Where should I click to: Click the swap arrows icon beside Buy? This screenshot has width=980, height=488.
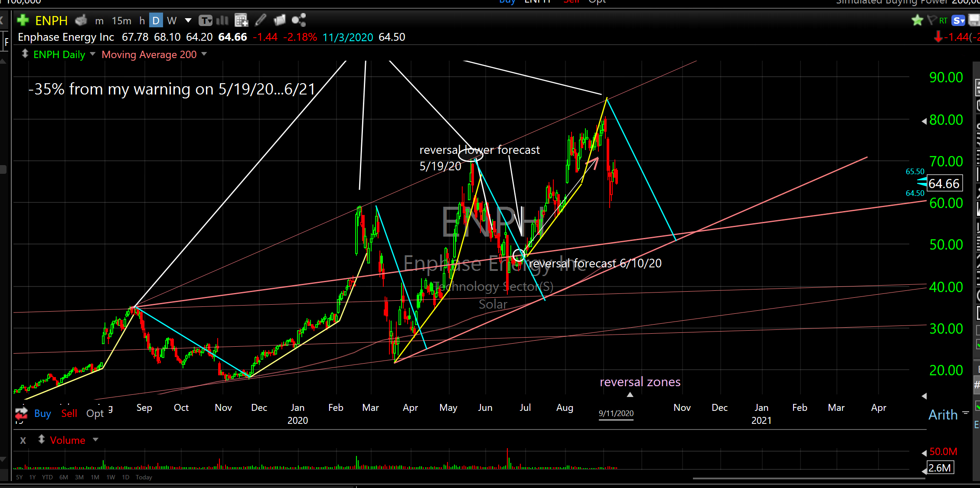click(x=21, y=413)
